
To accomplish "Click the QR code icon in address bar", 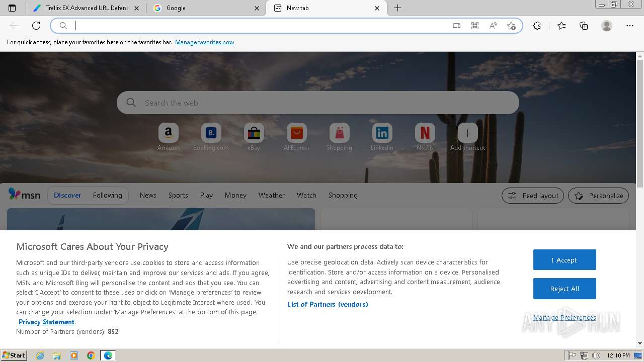I will [x=475, y=26].
